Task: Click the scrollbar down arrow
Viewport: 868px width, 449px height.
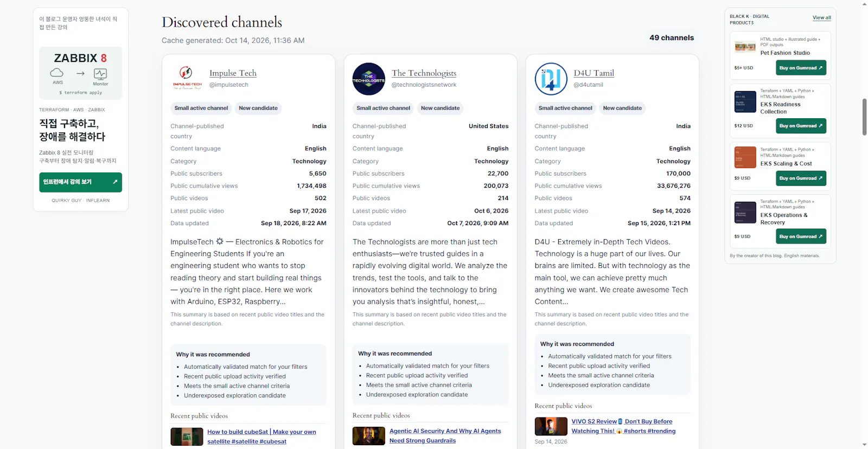Action: coord(864,445)
